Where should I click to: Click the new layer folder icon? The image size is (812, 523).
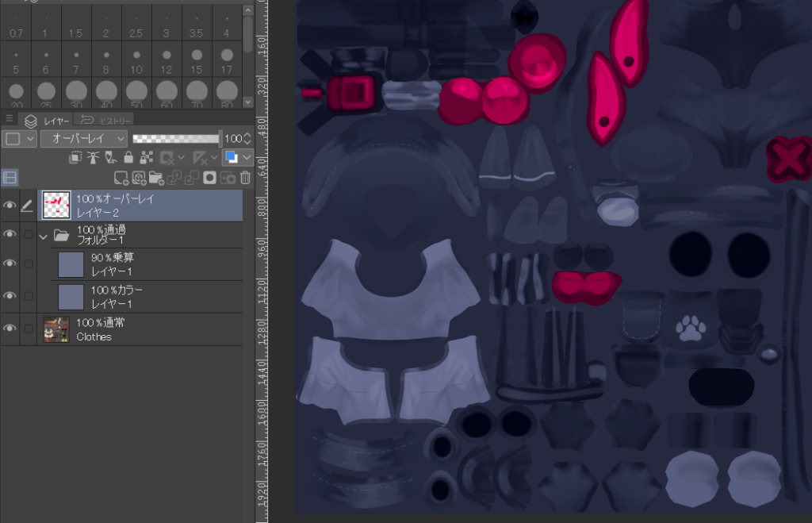(156, 178)
